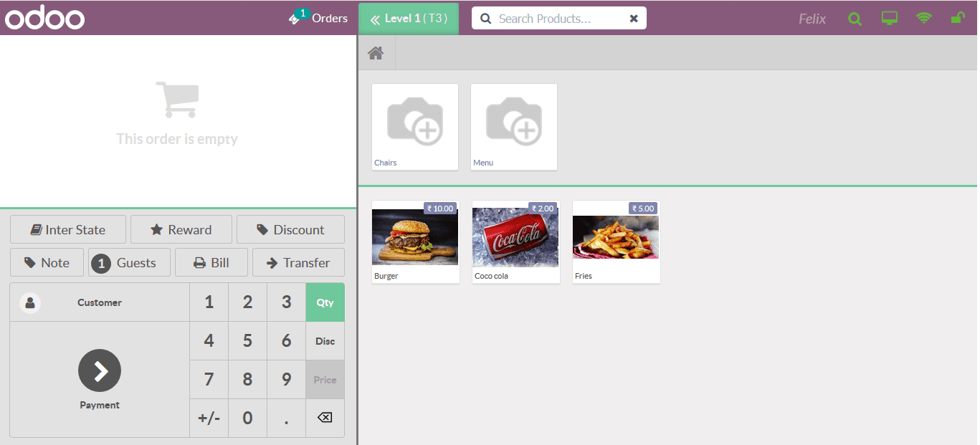Viewport: 980px width, 445px height.
Task: Add the Burger product to the order
Action: pos(414,242)
